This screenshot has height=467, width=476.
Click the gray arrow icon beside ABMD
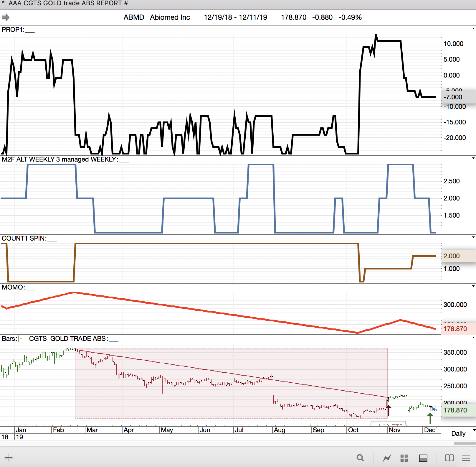[6, 17]
